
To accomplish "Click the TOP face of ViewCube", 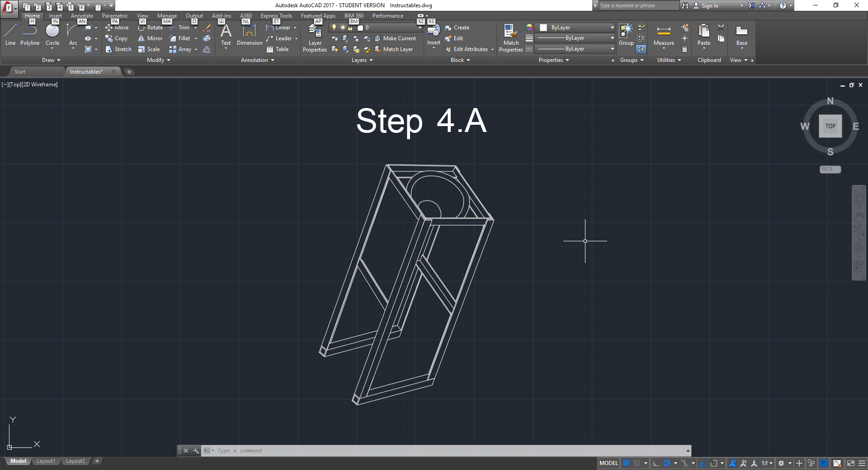I will pyautogui.click(x=830, y=127).
